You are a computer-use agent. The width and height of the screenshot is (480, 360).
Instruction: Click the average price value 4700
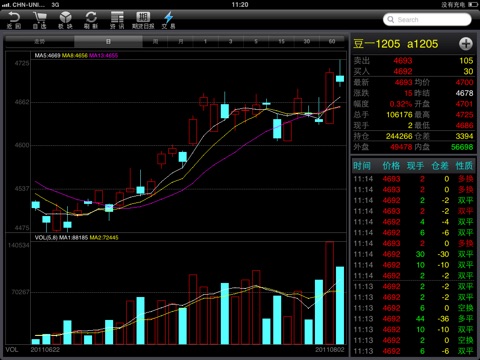click(x=464, y=82)
